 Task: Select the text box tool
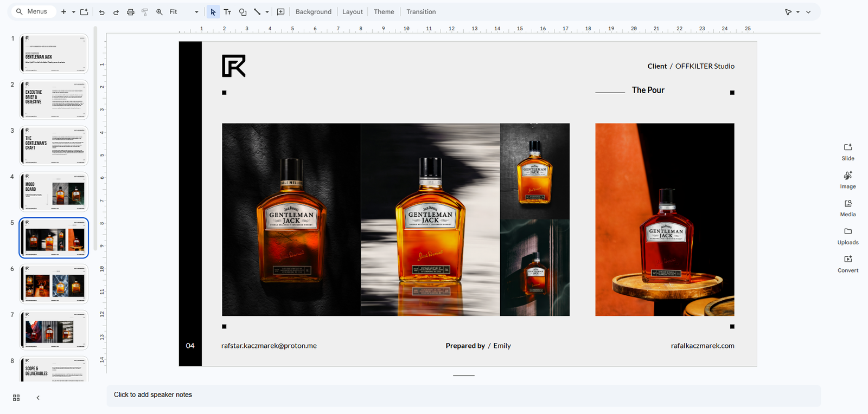point(228,12)
